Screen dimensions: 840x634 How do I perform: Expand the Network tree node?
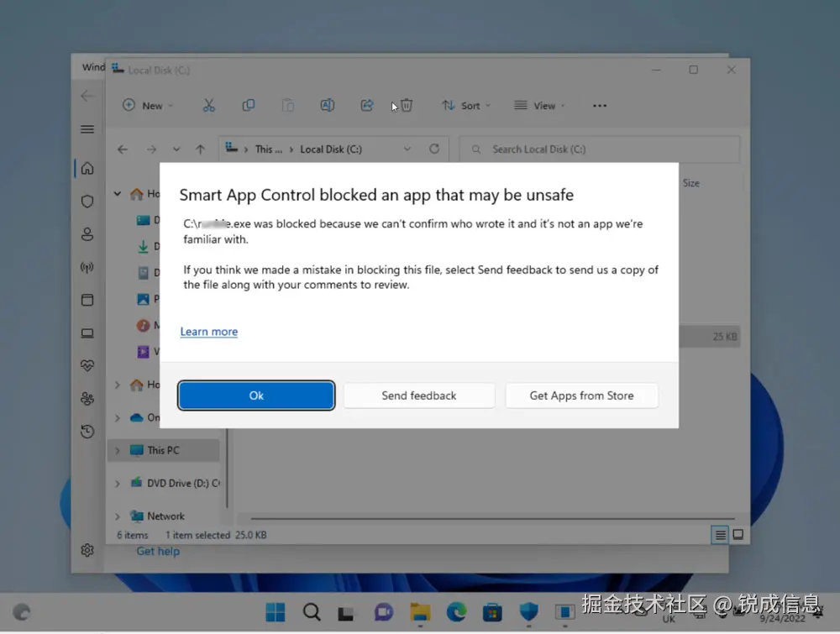click(118, 516)
